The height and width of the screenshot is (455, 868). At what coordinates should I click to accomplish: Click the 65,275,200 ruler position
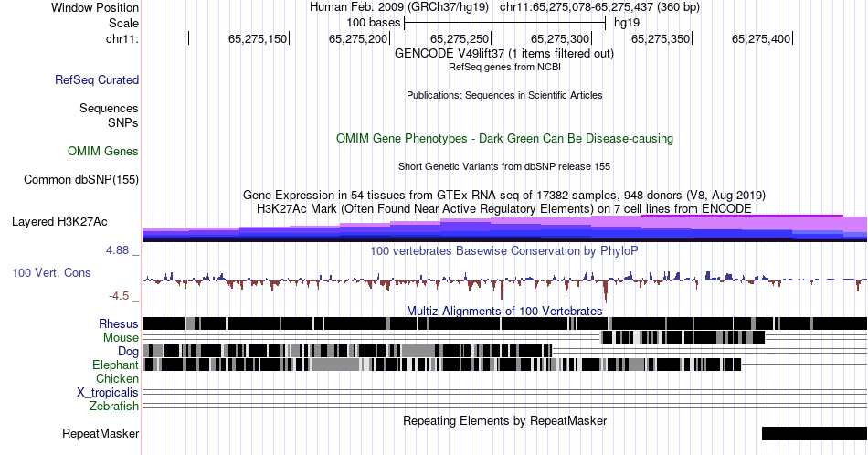pyautogui.click(x=359, y=38)
